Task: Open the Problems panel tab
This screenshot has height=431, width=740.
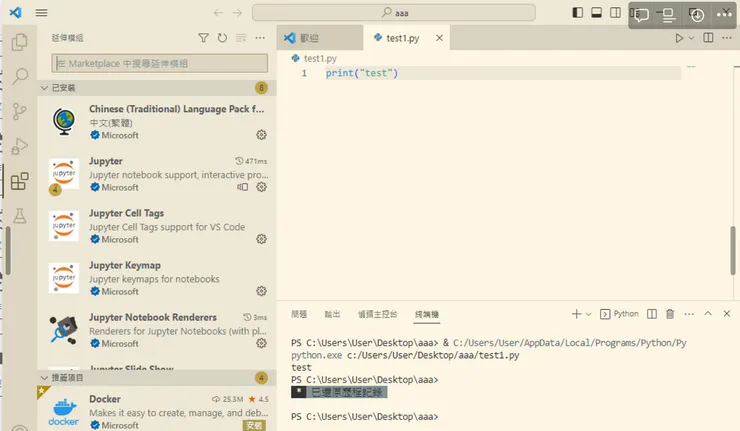Action: pos(299,314)
